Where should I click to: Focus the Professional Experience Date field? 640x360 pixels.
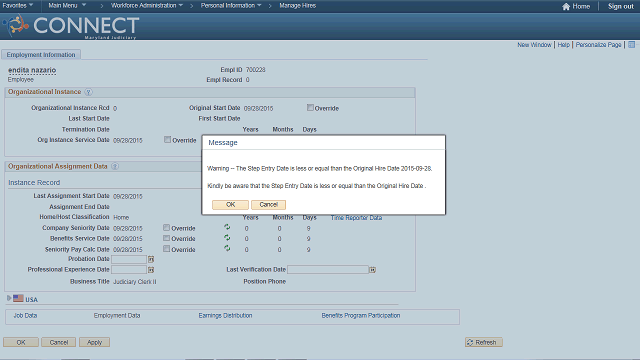[x=129, y=270]
